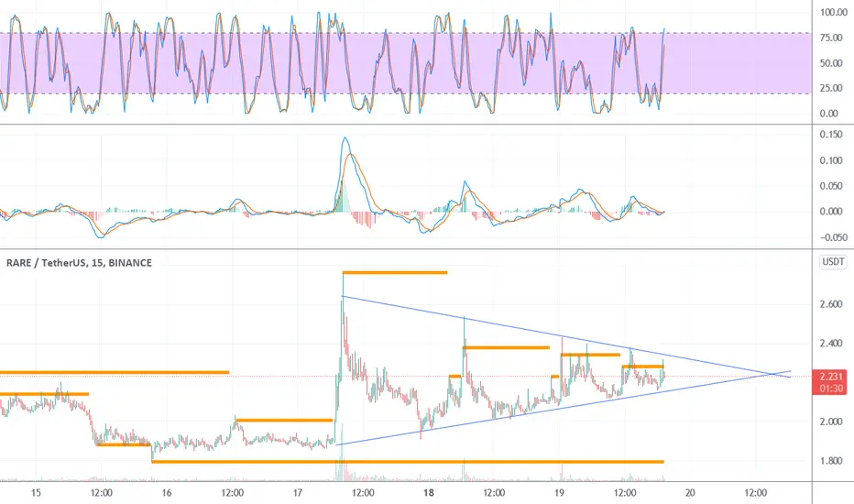Click the 25.00 stochastic scale label

829,88
